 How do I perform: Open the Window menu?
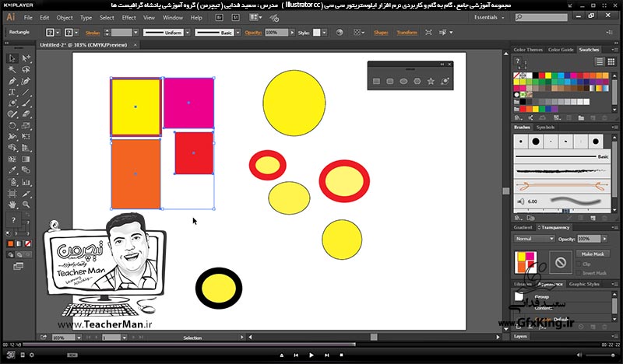(x=173, y=17)
